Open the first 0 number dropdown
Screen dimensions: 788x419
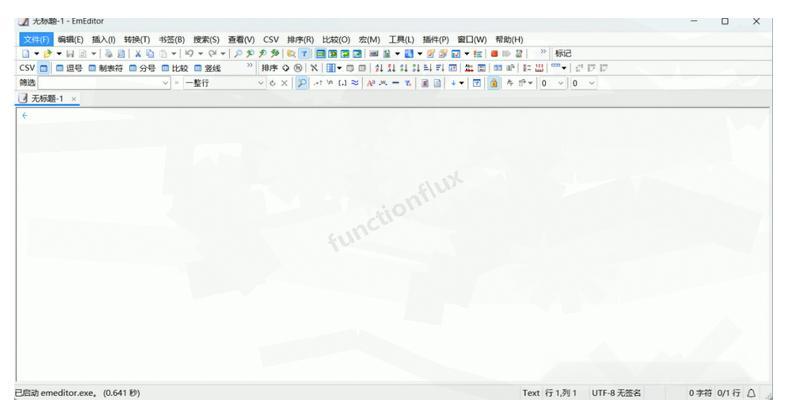tap(560, 83)
